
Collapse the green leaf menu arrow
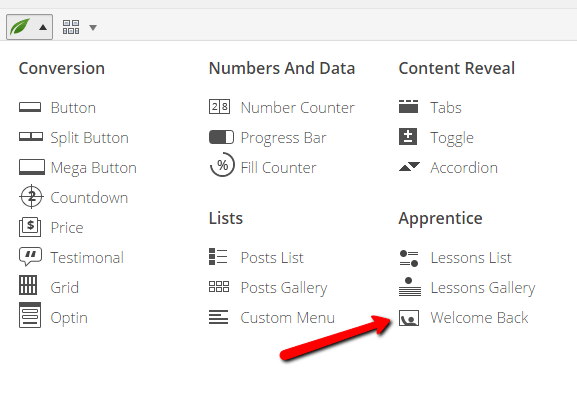click(43, 27)
